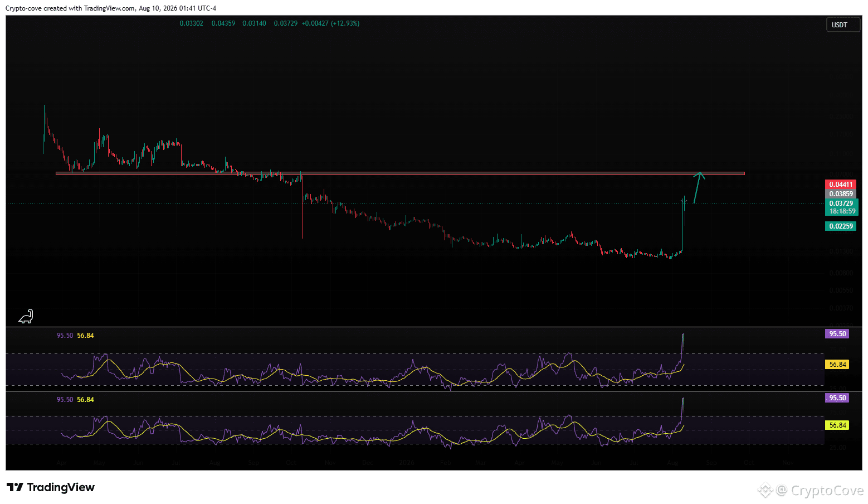Click yellow 56.84 legend value in upper indicator pane

[x=85, y=336]
